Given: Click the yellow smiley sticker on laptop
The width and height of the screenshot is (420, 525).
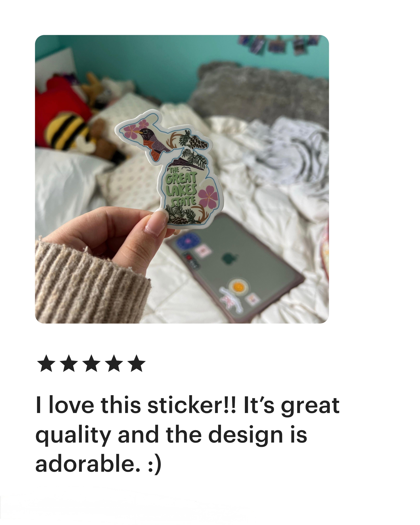Looking at the screenshot, I should click(x=237, y=287).
